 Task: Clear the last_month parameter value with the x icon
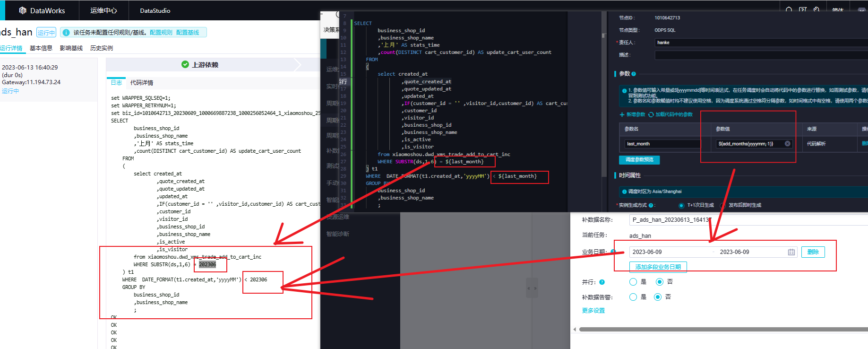click(788, 144)
